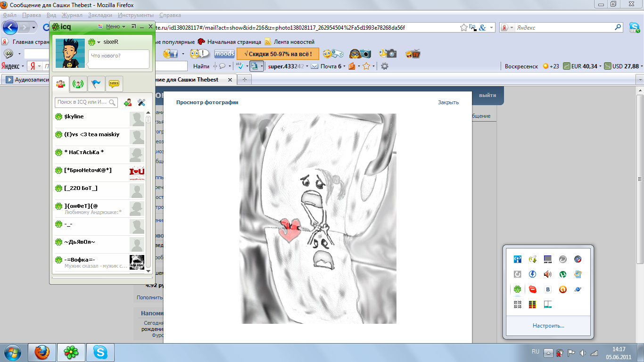
Task: Open USD 27,88 currency dropdown
Action: [623, 66]
